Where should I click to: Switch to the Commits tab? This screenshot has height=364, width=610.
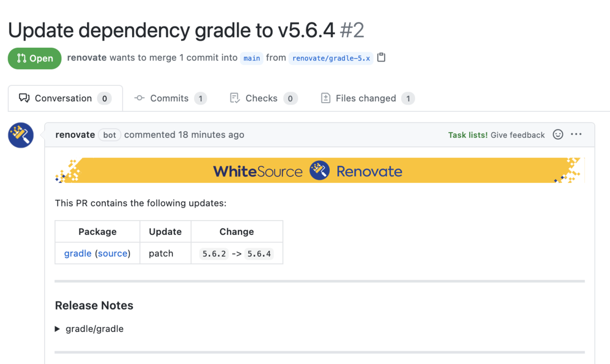[170, 98]
